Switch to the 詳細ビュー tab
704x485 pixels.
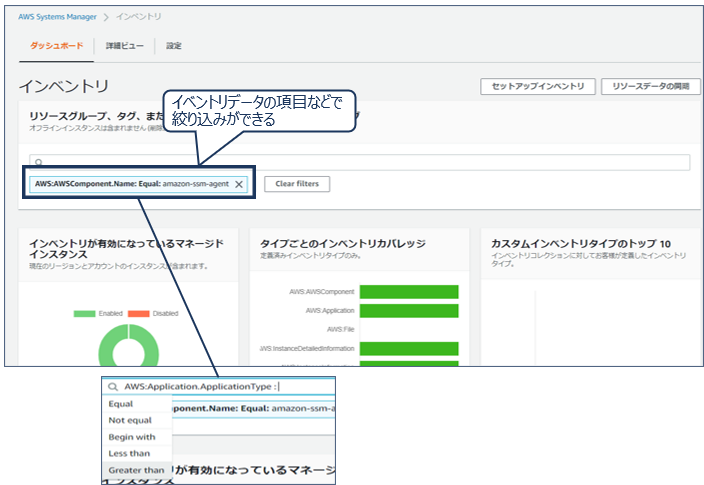pyautogui.click(x=124, y=45)
